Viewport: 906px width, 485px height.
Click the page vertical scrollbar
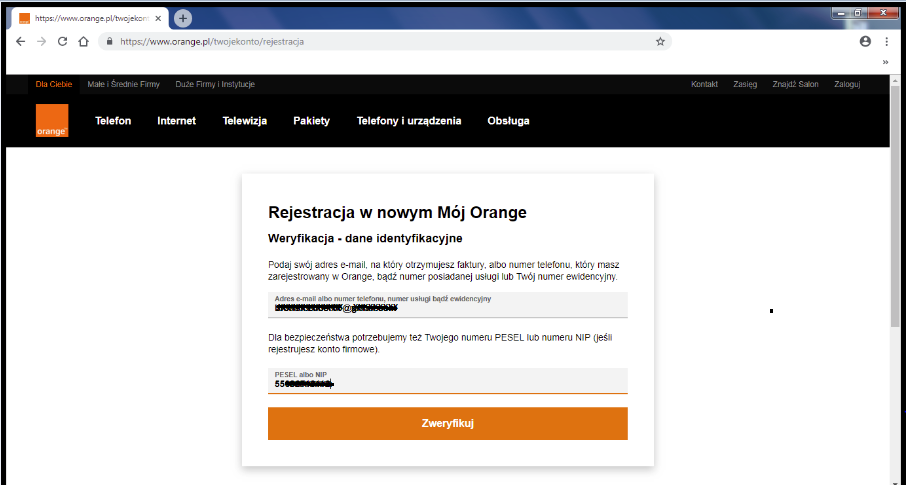tap(896, 208)
